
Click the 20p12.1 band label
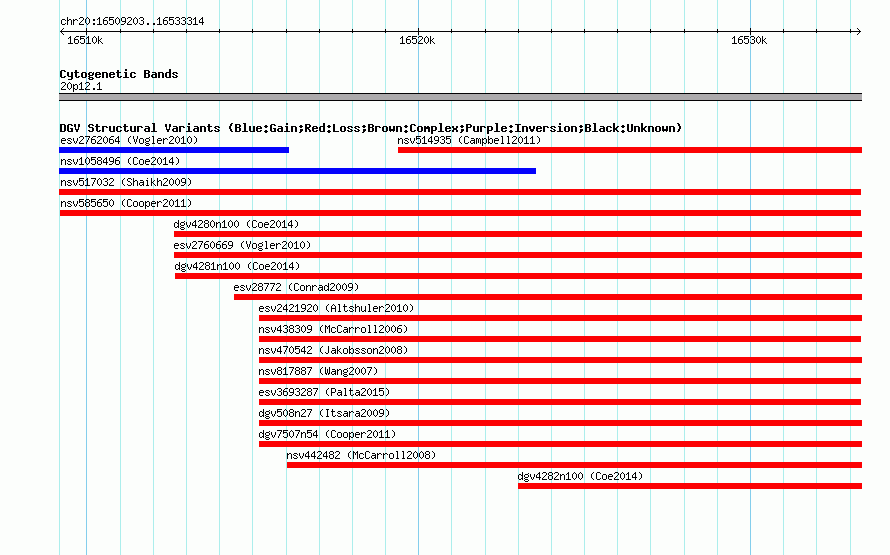[x=81, y=86]
